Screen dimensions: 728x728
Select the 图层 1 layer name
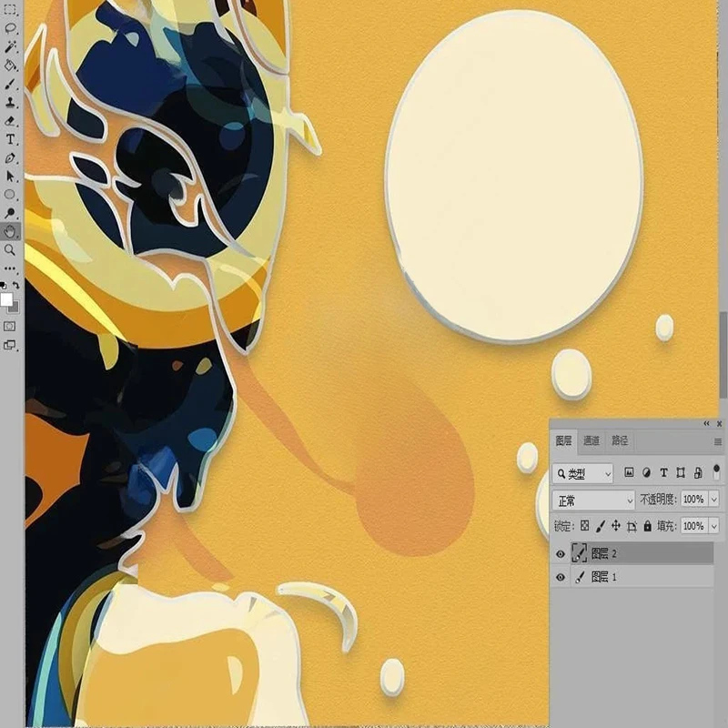coord(603,577)
